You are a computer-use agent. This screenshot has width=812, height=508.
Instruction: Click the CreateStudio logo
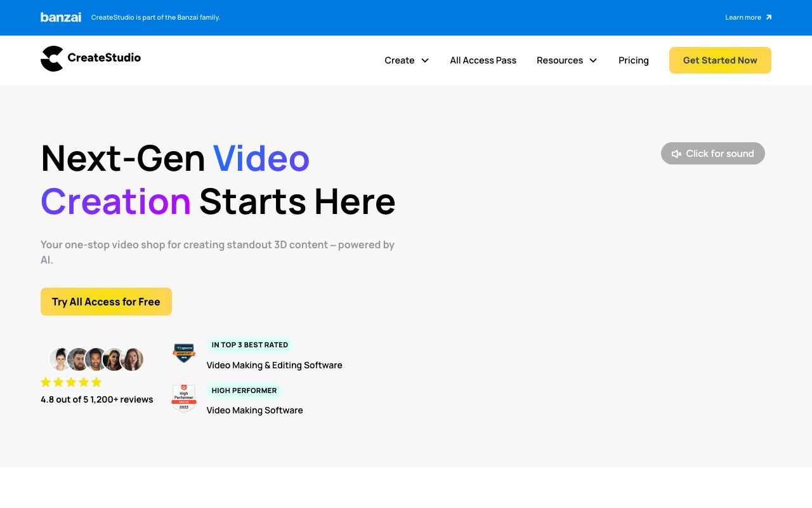point(91,58)
